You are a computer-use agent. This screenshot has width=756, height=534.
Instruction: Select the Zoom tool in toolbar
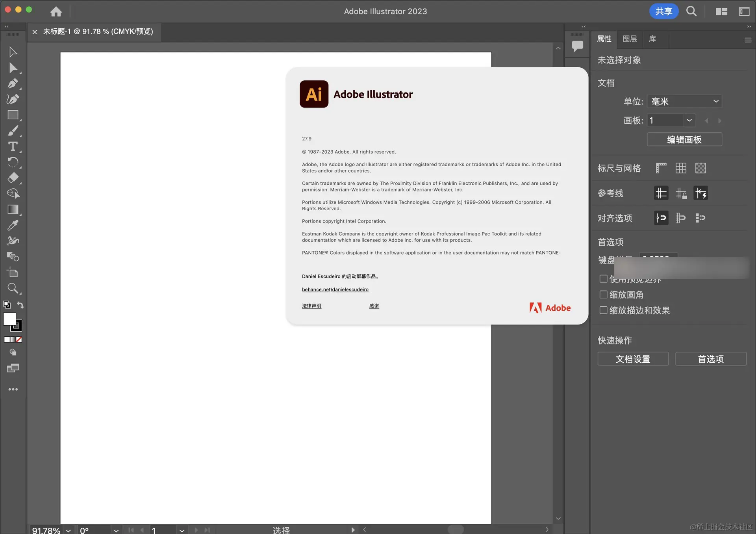(13, 288)
